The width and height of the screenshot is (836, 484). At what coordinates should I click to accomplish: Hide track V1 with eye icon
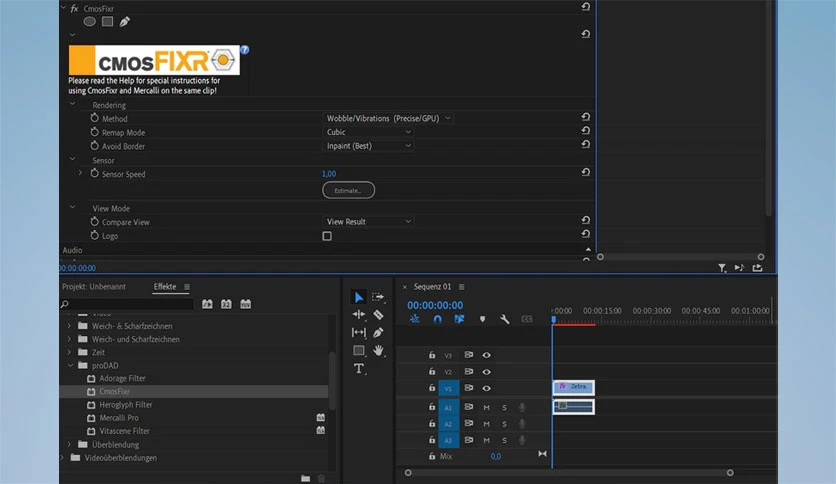tap(486, 388)
